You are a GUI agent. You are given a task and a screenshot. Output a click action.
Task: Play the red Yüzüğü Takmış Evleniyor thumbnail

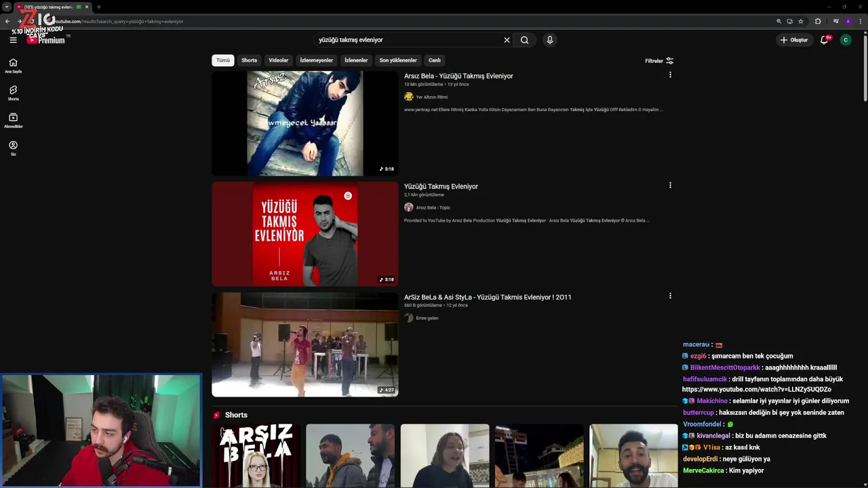(305, 234)
